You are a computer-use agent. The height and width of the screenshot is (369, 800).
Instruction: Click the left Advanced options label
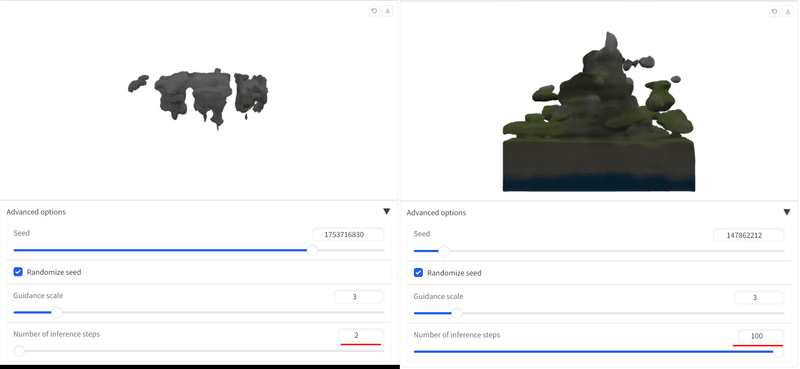pyautogui.click(x=36, y=212)
